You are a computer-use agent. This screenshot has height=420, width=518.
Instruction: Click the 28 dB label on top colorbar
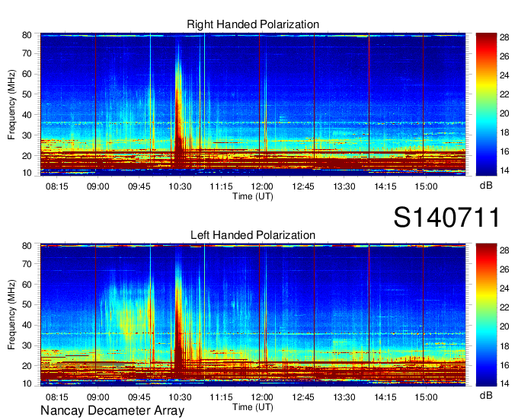[504, 37]
